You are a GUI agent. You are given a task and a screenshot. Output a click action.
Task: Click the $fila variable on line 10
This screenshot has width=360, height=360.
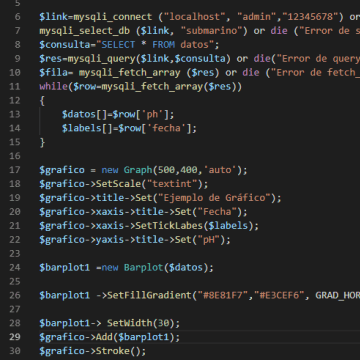coord(53,73)
